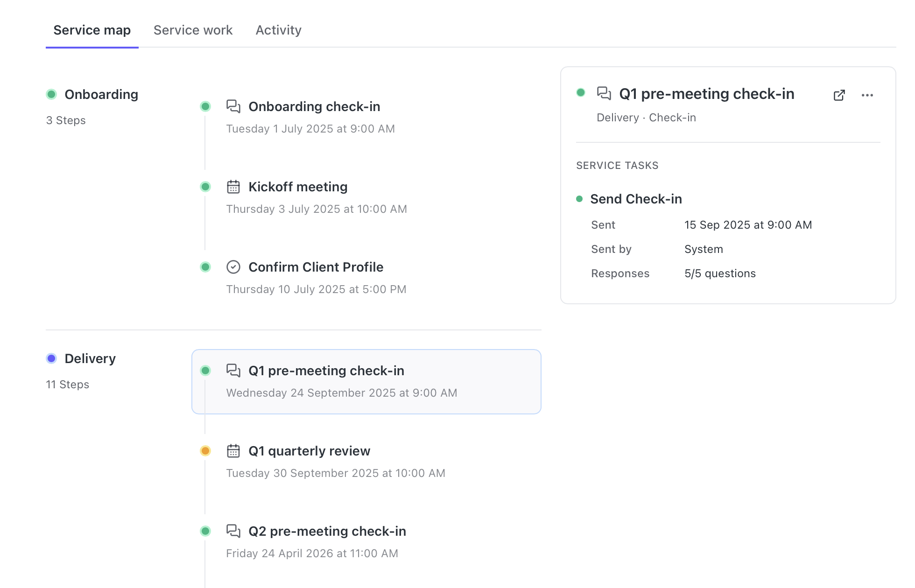
Task: Select the highlighted Q1 pre-meeting check-in card
Action: pos(366,382)
